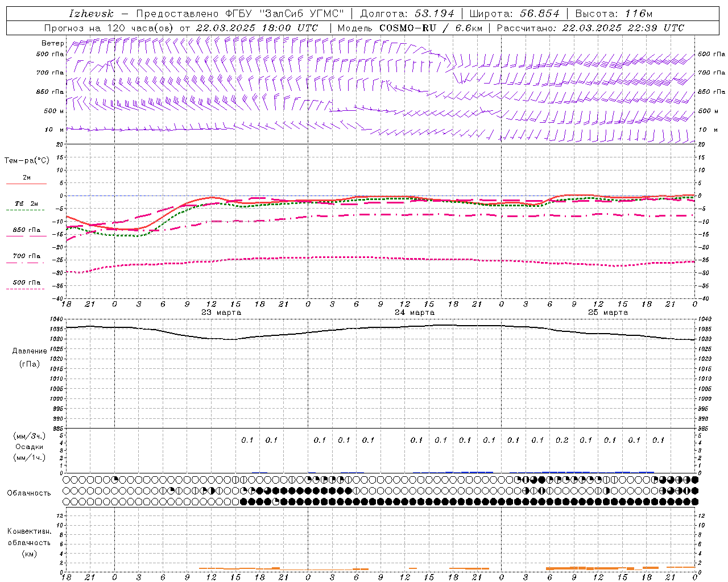Viewport: 728px width, 582px height.
Task: Click '24 марта' date under temperature chart
Action: [x=415, y=313]
